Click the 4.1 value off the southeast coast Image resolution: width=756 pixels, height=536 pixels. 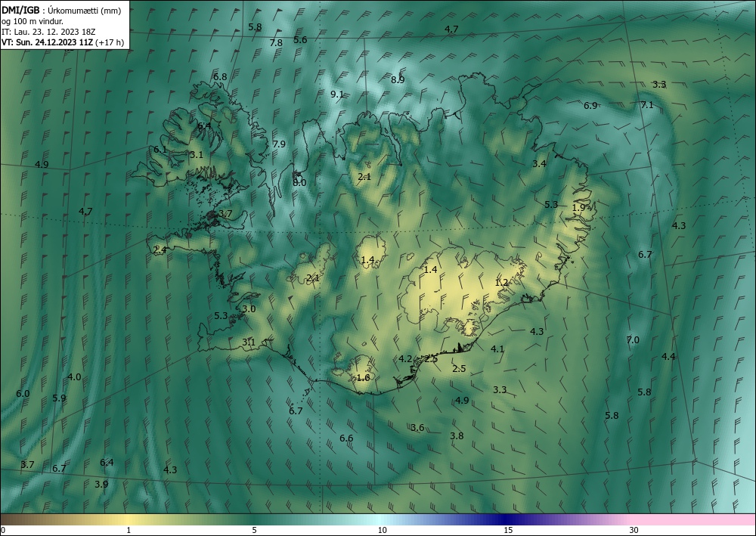click(x=497, y=349)
